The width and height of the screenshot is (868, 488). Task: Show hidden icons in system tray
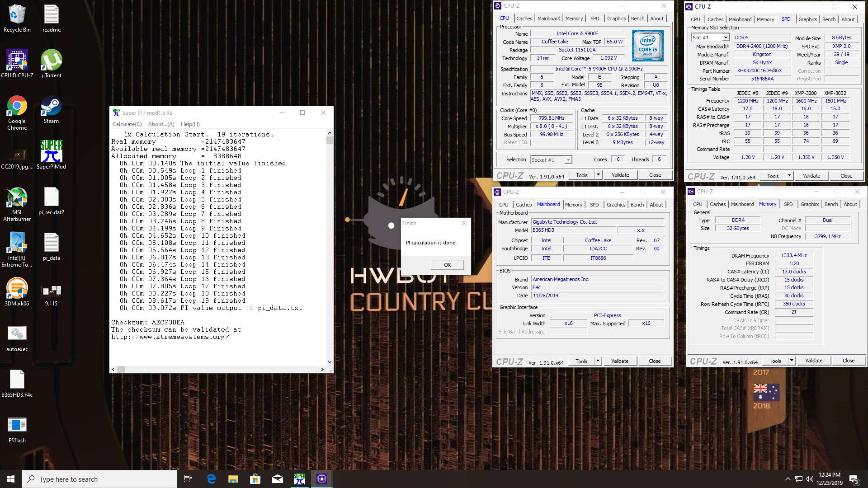(x=788, y=479)
